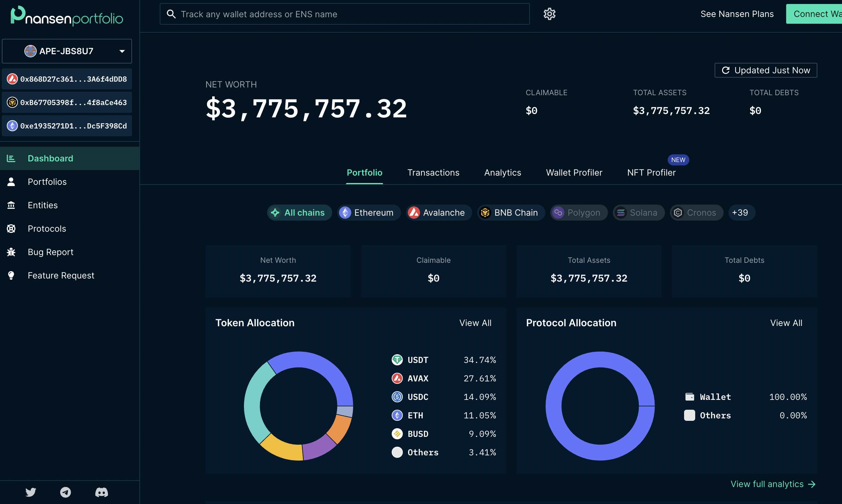Open the Wallet Profiler tab
The image size is (842, 504).
point(574,173)
